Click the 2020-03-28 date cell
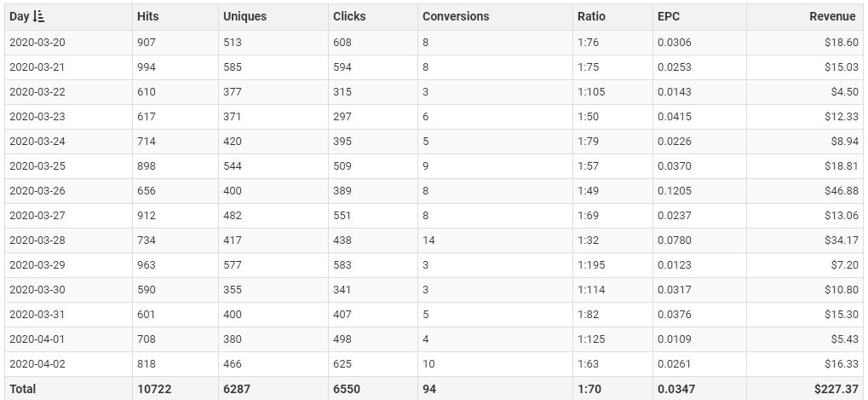The height and width of the screenshot is (400, 868). (37, 241)
